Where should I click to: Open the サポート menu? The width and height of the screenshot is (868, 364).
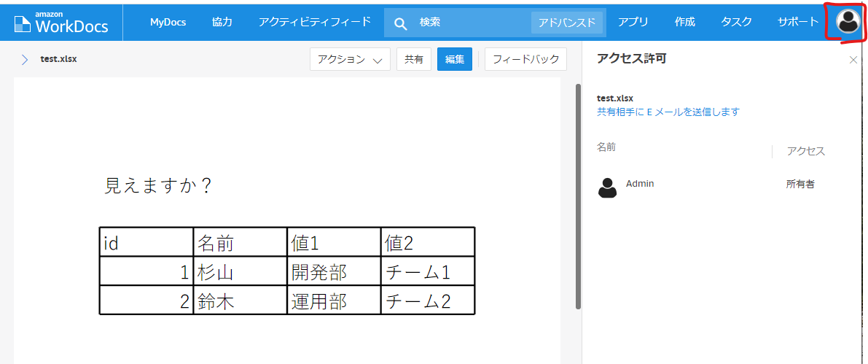click(798, 22)
